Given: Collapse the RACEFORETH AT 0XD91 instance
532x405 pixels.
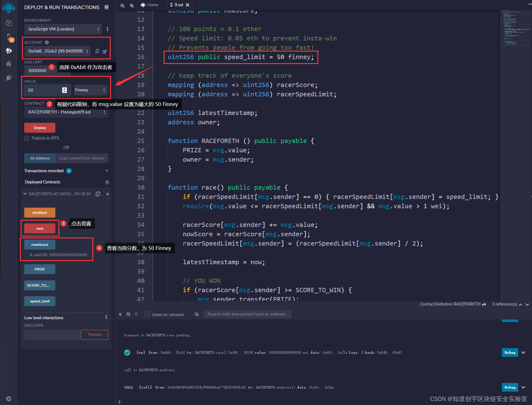Looking at the screenshot, I should 25,194.
